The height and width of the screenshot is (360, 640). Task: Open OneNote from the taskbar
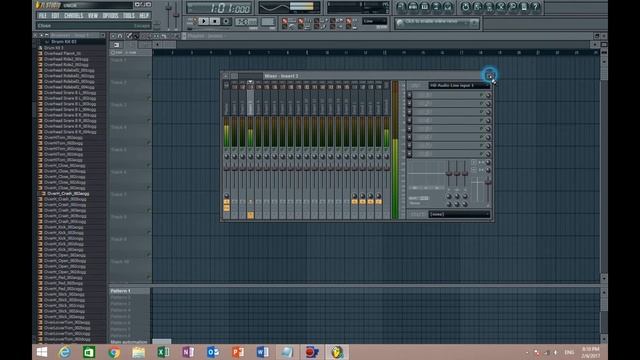click(188, 352)
